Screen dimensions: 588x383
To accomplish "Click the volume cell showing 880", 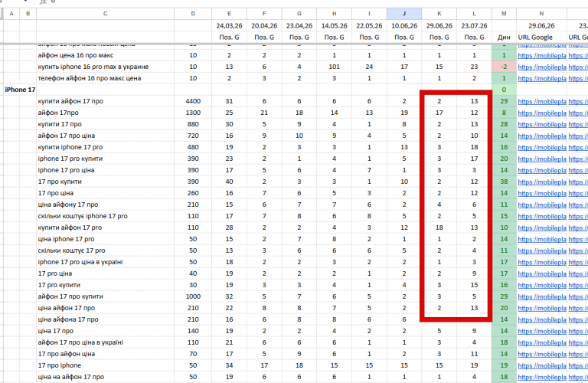I will pyautogui.click(x=193, y=124).
